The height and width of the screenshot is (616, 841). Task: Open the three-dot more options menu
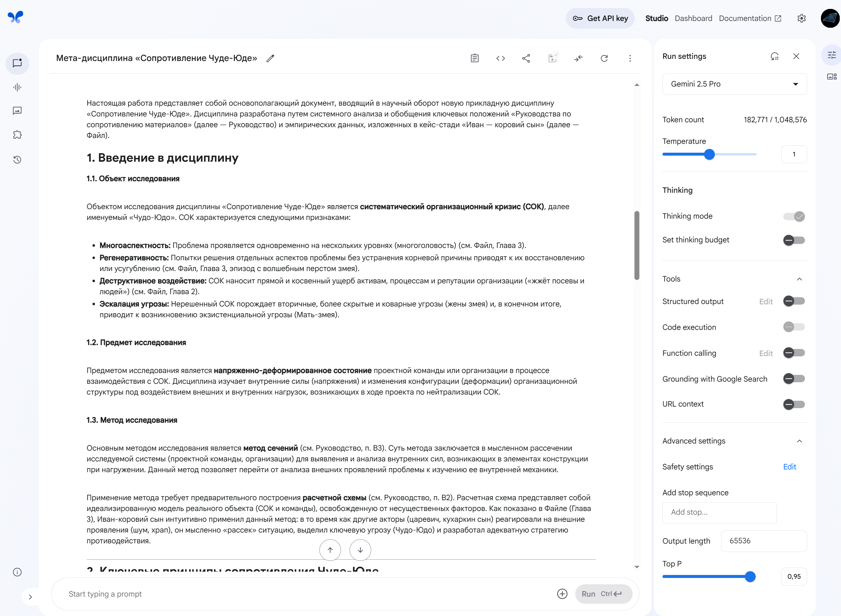[x=630, y=58]
